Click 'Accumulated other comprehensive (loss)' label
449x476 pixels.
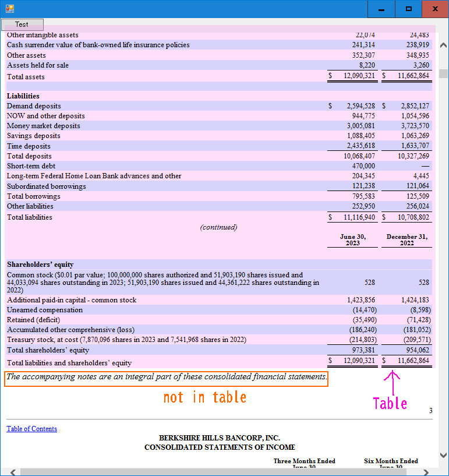tap(70, 330)
